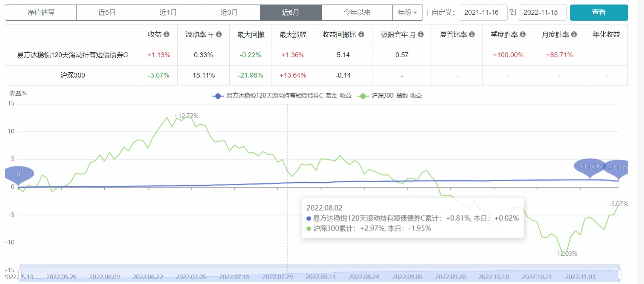644x284 pixels.
Task: Click the fund return value +1.13%
Action: pos(159,55)
